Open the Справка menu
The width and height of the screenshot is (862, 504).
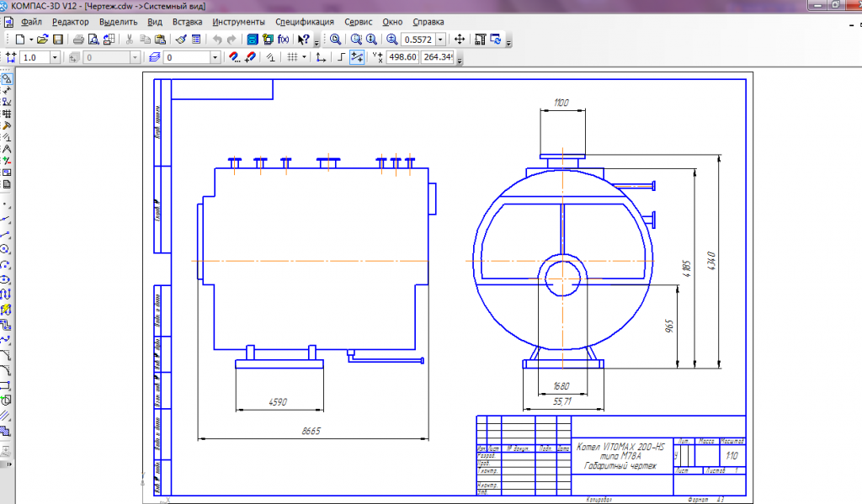coord(428,22)
